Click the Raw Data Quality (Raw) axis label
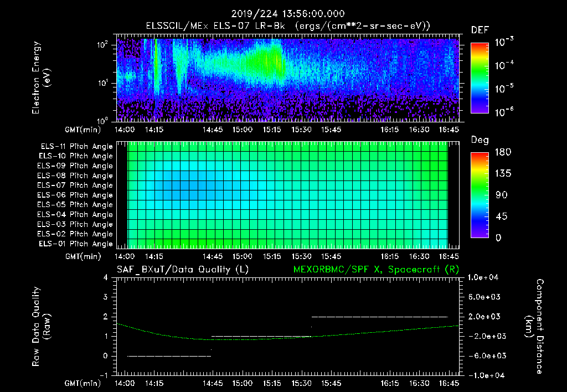 coord(41,327)
